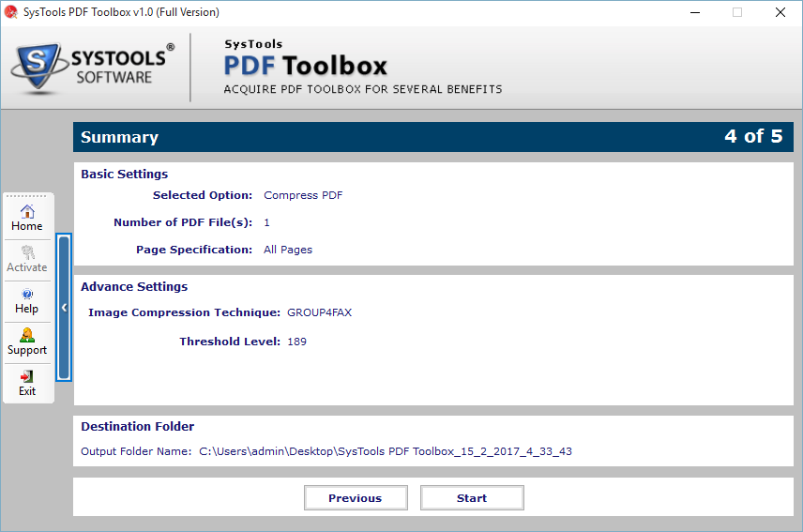The image size is (803, 532).
Task: Click the Start button
Action: click(472, 497)
